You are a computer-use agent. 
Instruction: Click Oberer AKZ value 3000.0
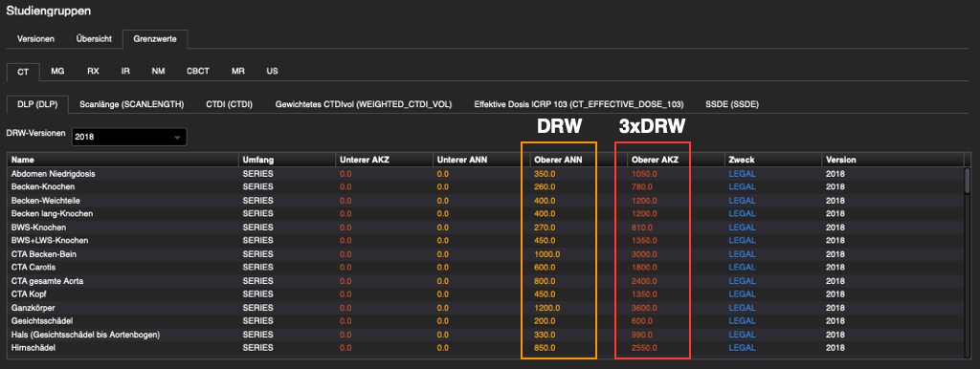coord(644,254)
